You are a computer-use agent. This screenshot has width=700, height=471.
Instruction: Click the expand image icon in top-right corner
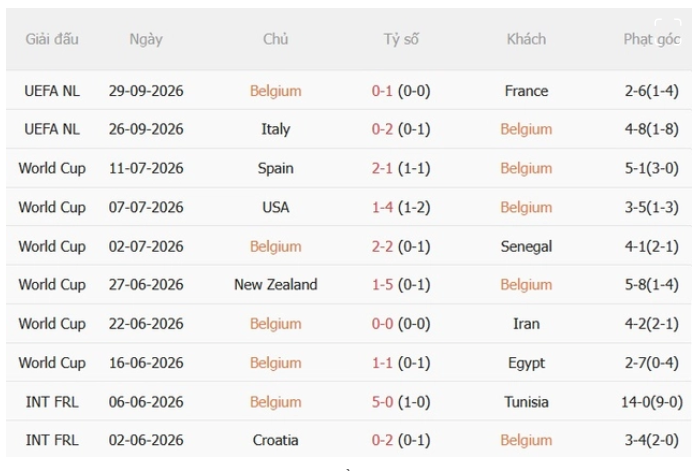click(x=668, y=31)
